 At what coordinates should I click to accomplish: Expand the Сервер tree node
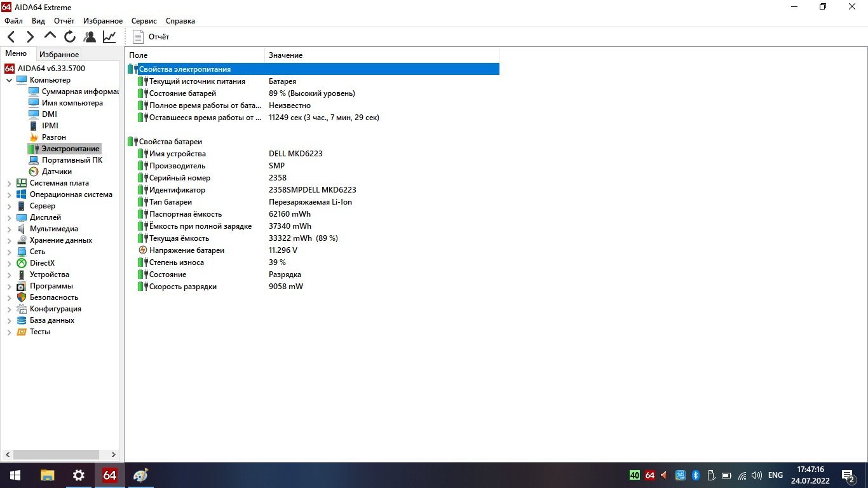point(9,207)
